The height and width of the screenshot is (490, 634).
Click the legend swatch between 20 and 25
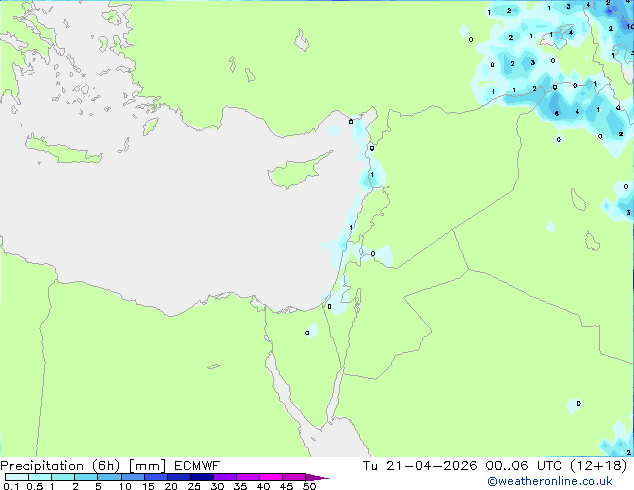point(179,477)
